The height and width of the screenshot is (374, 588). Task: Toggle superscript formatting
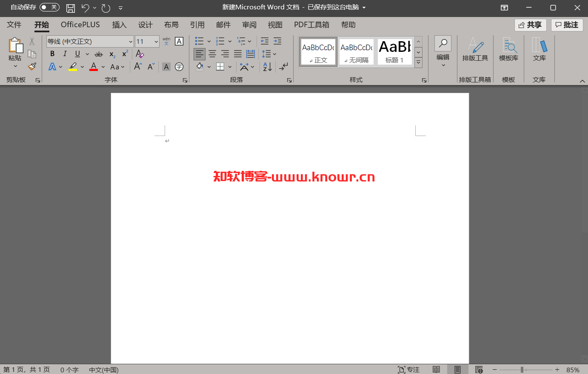coord(125,54)
